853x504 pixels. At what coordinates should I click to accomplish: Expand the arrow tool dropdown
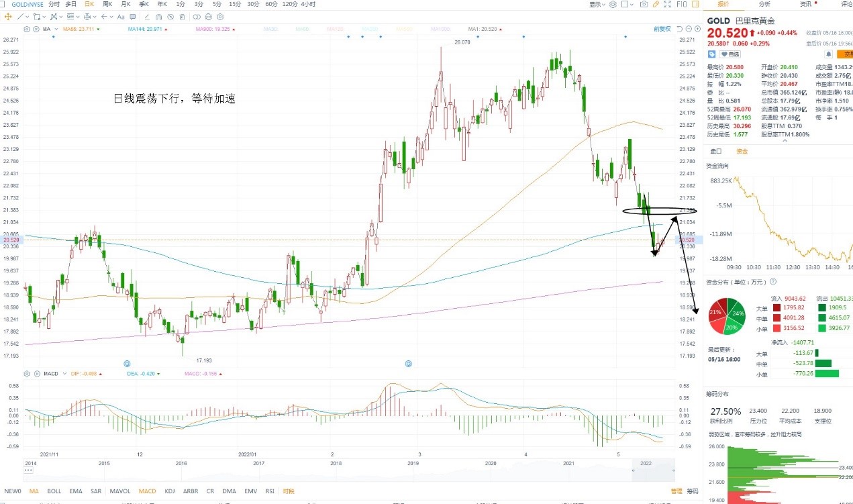coord(111,17)
